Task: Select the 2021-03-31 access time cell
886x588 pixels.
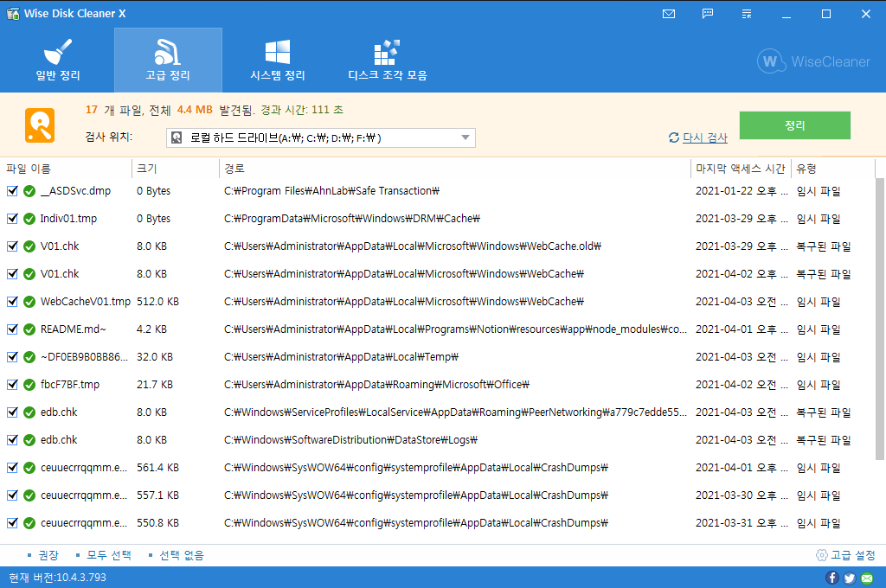Action: [x=742, y=523]
